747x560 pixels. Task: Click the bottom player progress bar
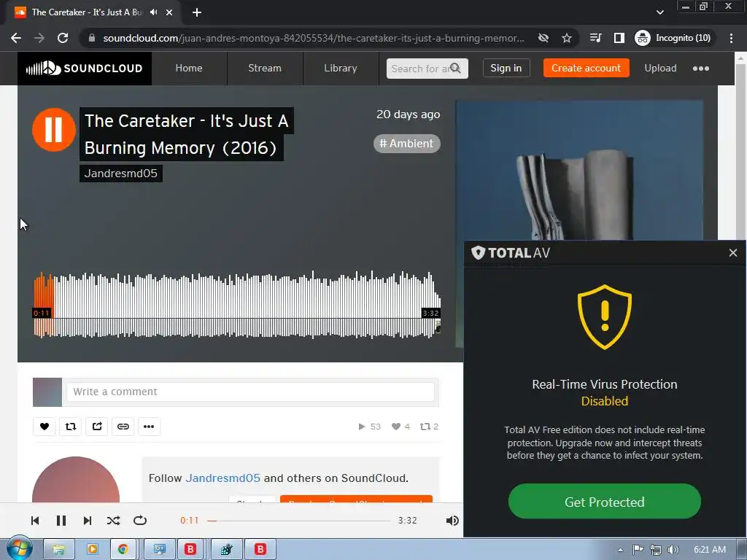point(298,521)
